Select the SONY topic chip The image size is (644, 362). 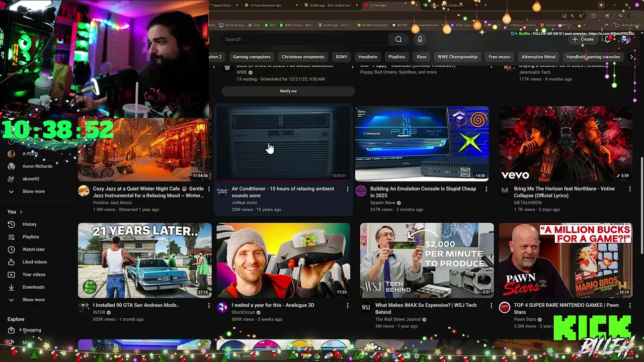tap(341, 57)
